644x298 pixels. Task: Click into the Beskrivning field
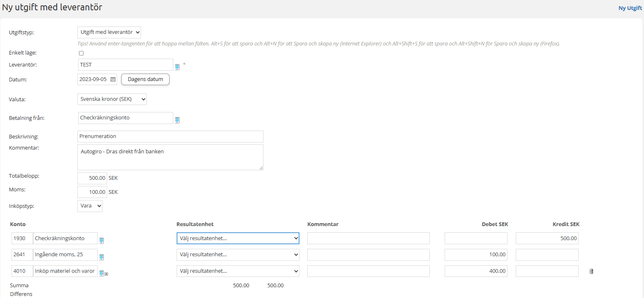coord(170,136)
